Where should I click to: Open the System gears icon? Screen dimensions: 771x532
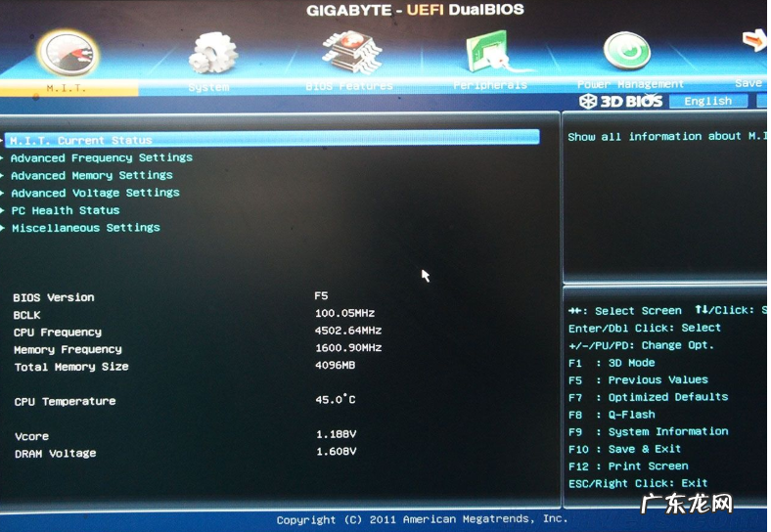(x=213, y=53)
